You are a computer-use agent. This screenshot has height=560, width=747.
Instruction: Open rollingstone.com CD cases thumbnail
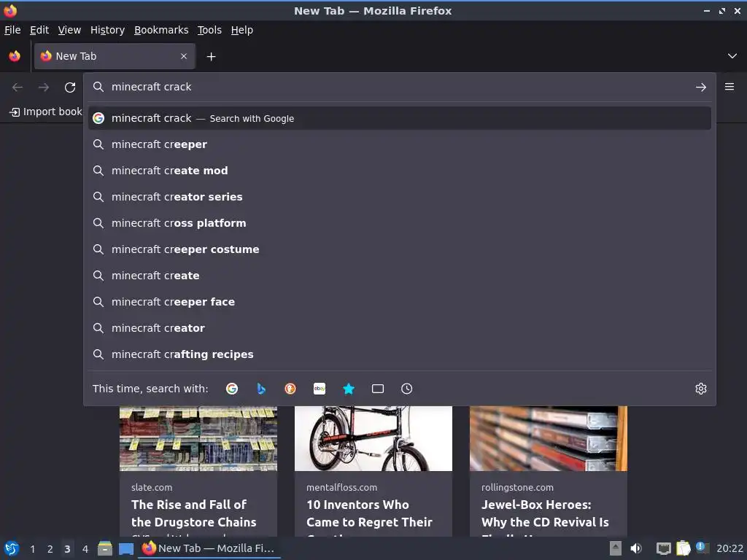[549, 438]
